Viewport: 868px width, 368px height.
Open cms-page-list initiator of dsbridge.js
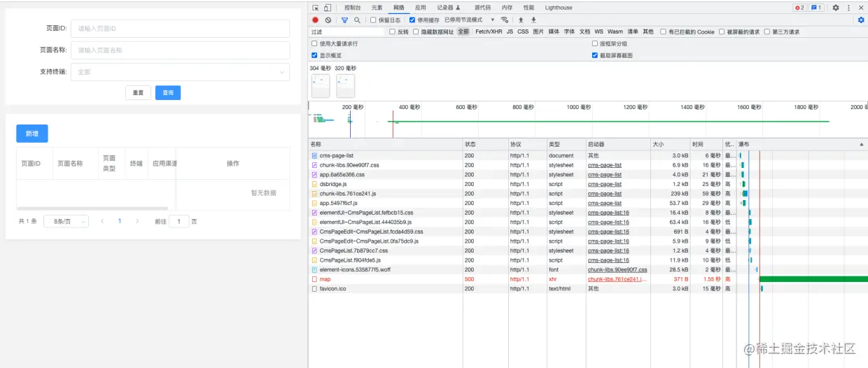click(605, 184)
